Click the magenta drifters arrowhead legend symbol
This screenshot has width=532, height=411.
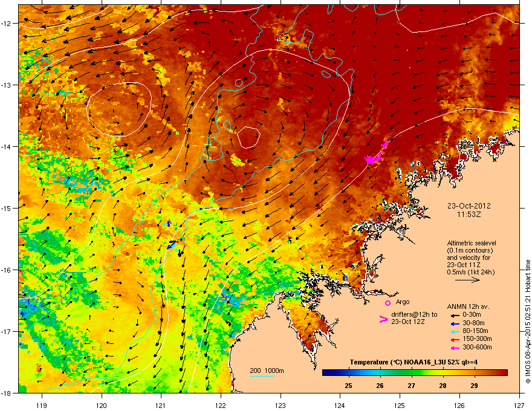[383, 319]
